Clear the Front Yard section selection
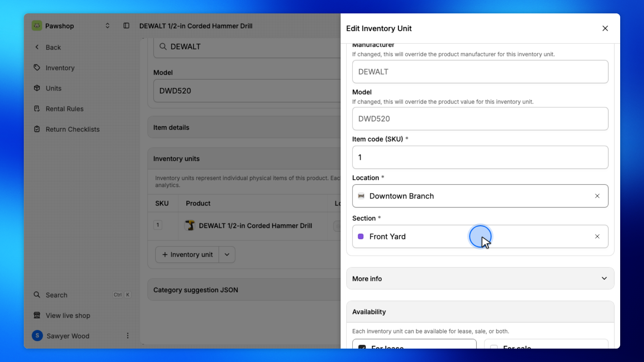Image resolution: width=644 pixels, height=362 pixels. pos(597,237)
